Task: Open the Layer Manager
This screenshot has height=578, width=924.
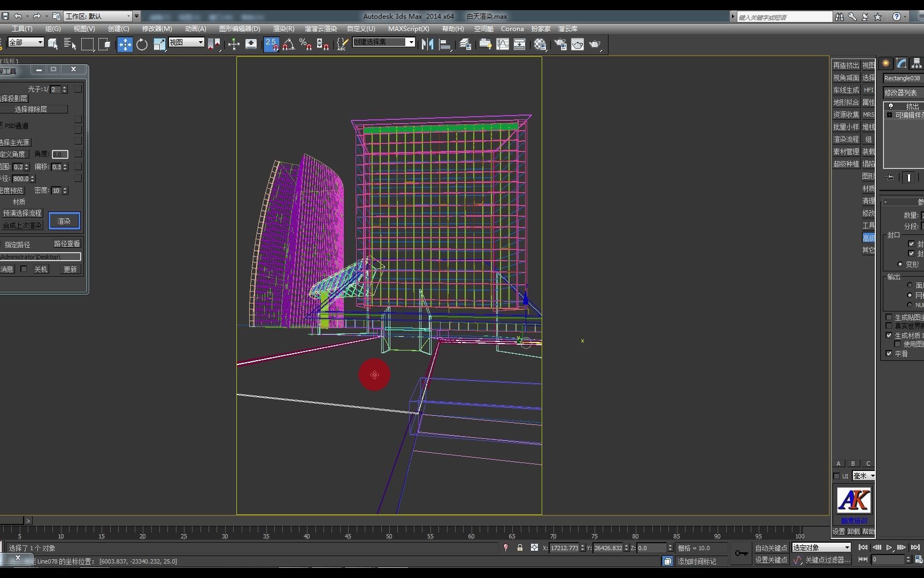Action: coord(465,44)
